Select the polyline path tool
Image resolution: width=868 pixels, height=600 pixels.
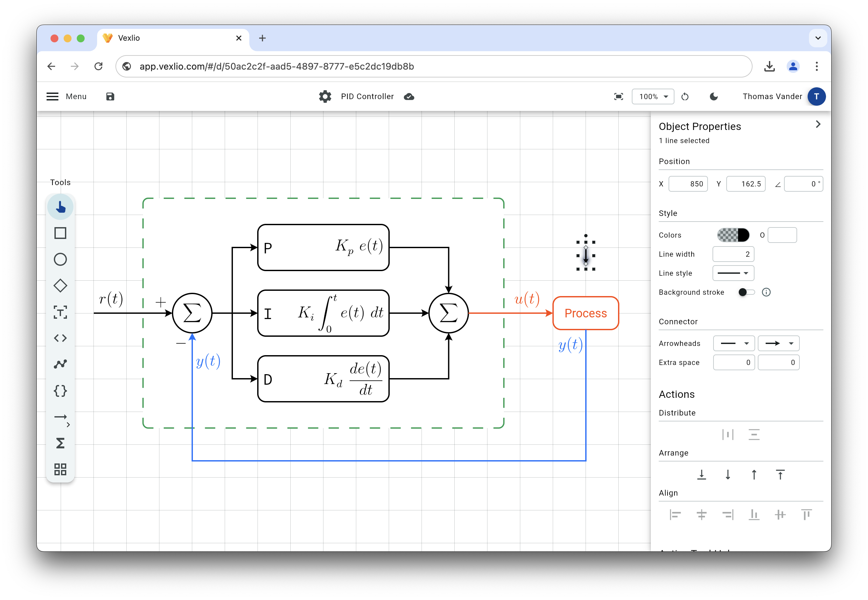tap(60, 364)
